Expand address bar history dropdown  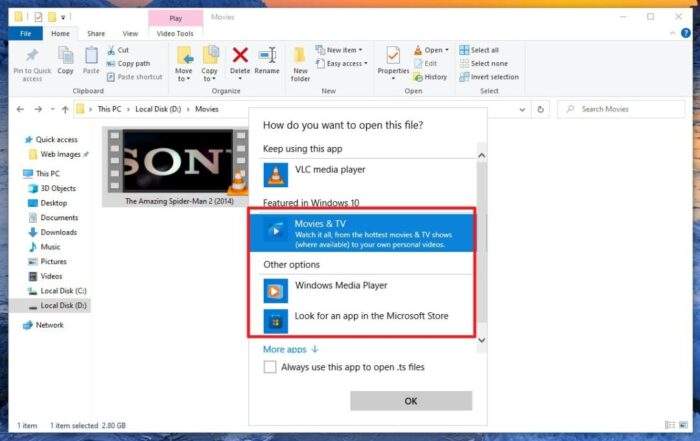522,109
